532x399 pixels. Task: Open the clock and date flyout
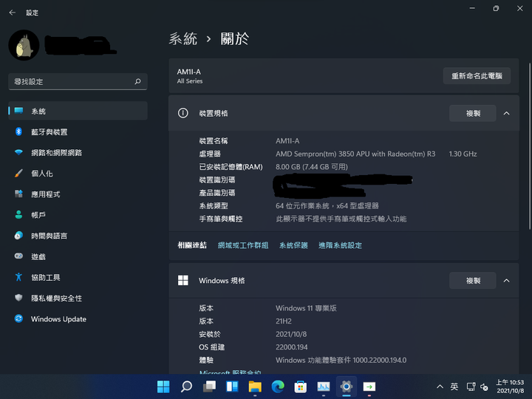[510, 386]
